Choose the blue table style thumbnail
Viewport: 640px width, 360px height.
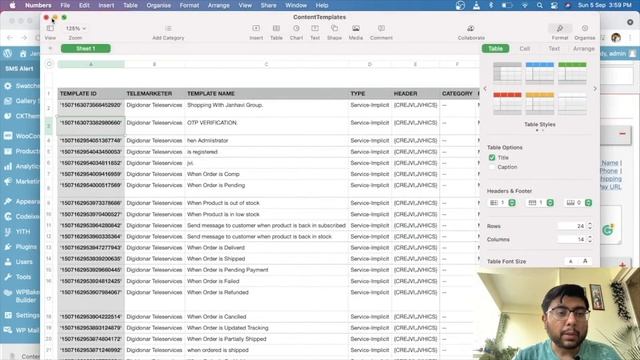click(540, 73)
